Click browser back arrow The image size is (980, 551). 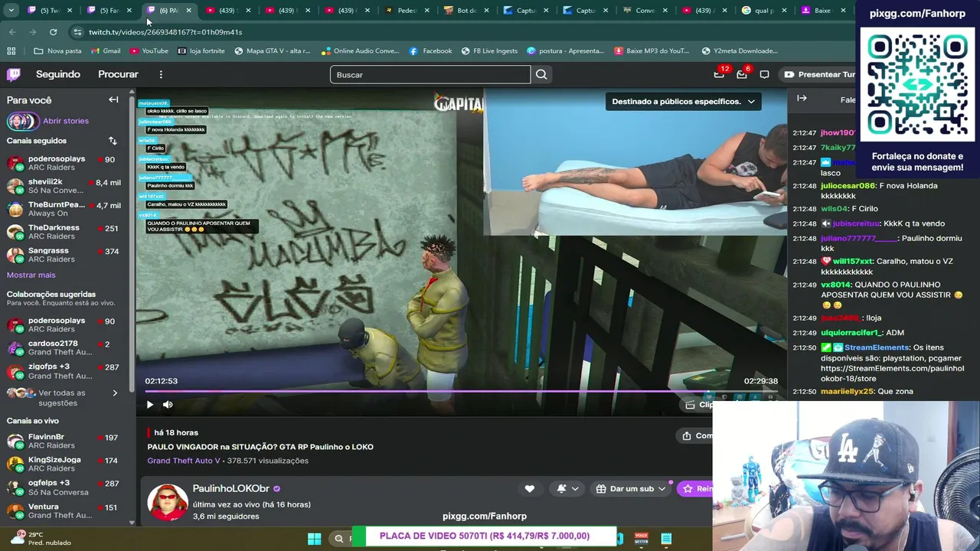coord(12,32)
